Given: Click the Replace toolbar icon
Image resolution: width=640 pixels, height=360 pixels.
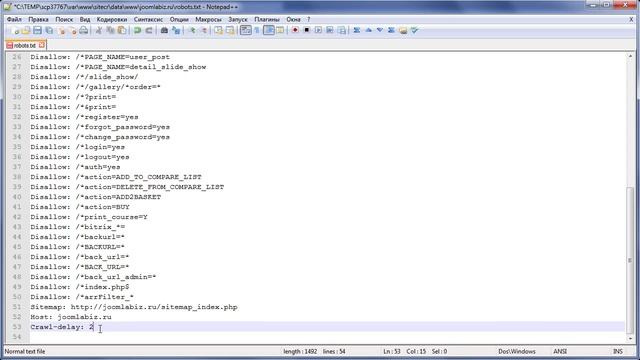Looking at the screenshot, I should [x=176, y=31].
